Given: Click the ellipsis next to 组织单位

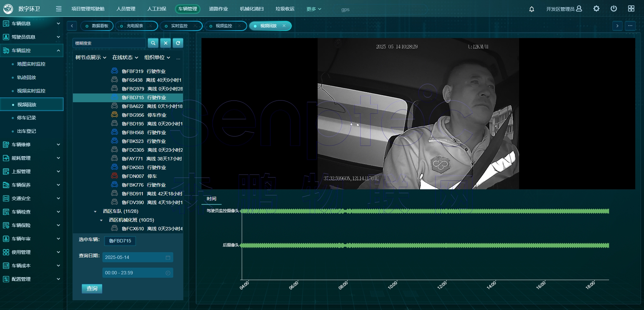Looking at the screenshot, I should tap(178, 58).
